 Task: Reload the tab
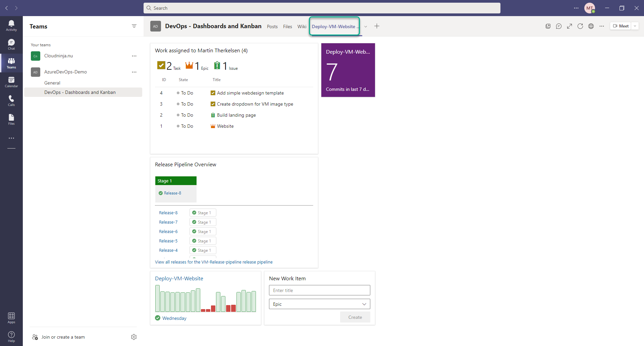click(580, 26)
